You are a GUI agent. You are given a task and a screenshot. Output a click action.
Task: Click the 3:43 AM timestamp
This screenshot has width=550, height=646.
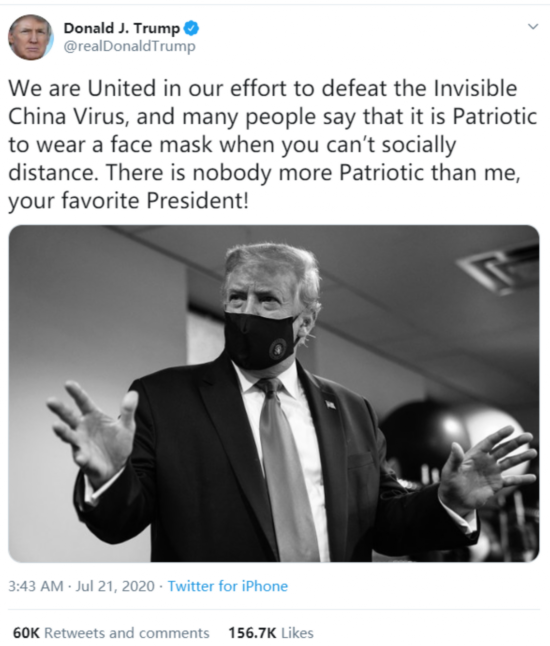[x=36, y=586]
